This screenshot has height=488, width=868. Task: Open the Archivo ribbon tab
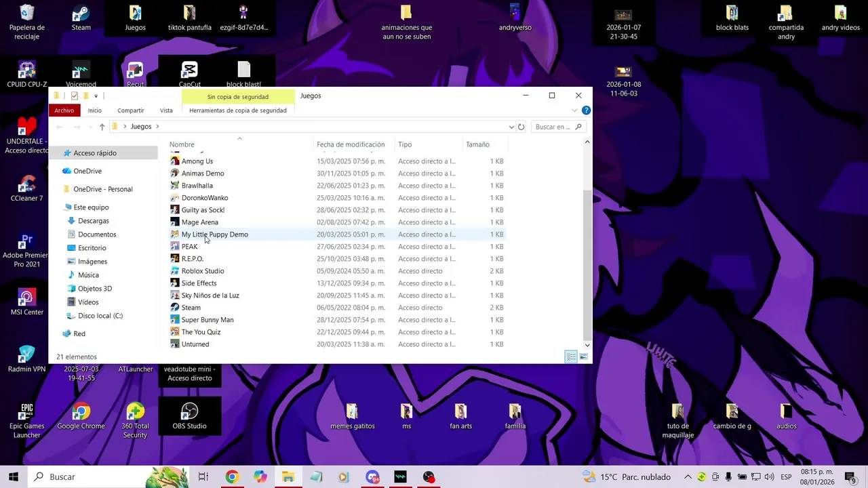coord(64,110)
